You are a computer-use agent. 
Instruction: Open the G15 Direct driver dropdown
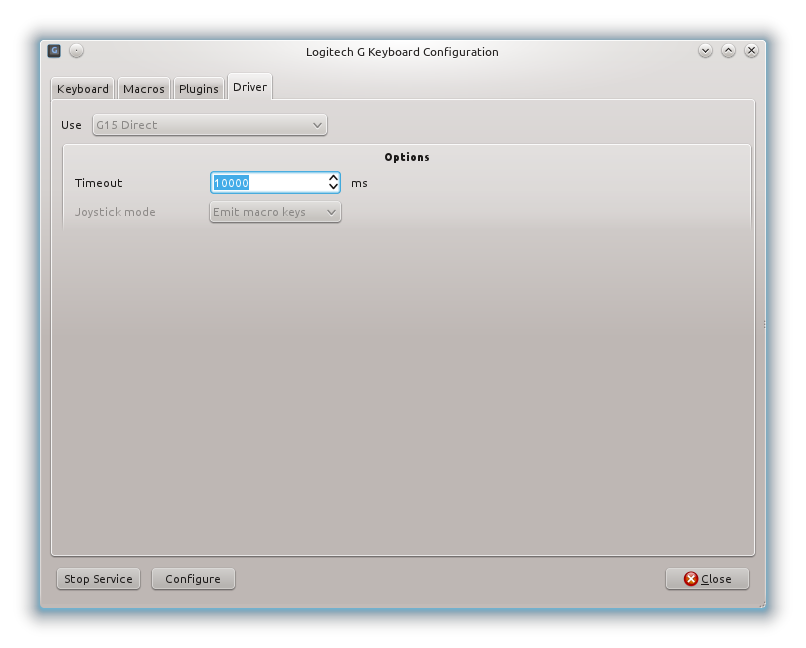click(x=210, y=125)
